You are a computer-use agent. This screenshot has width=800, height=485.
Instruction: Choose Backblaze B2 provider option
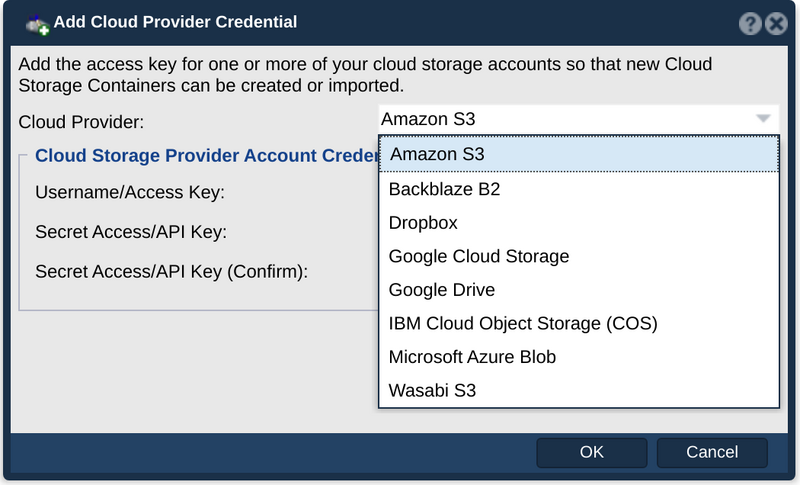coord(579,189)
